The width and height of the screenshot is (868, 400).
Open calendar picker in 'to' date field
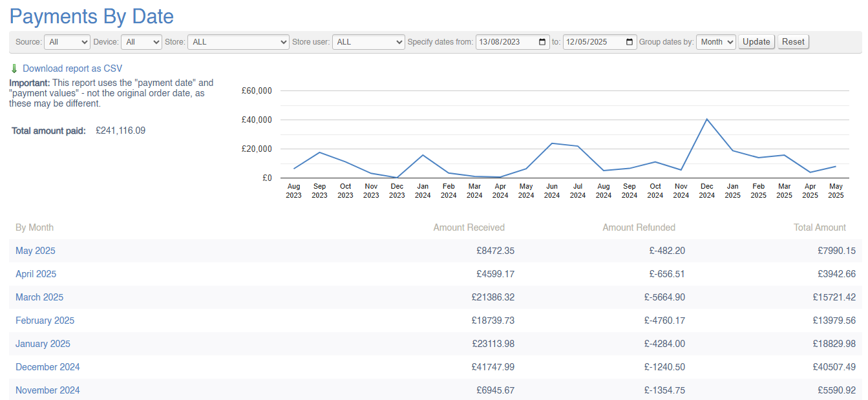tap(630, 42)
